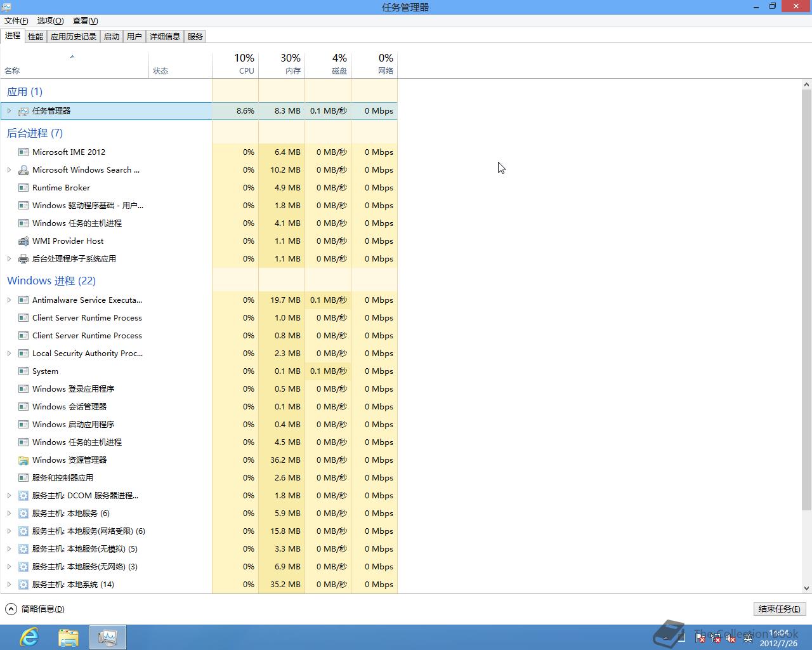Expand 服务主机: 本地服务 (6) row

click(9, 514)
